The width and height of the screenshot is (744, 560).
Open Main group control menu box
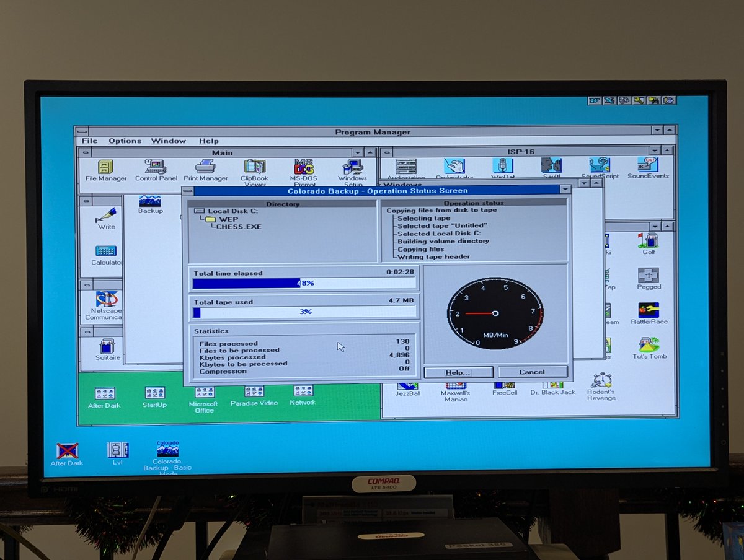85,152
